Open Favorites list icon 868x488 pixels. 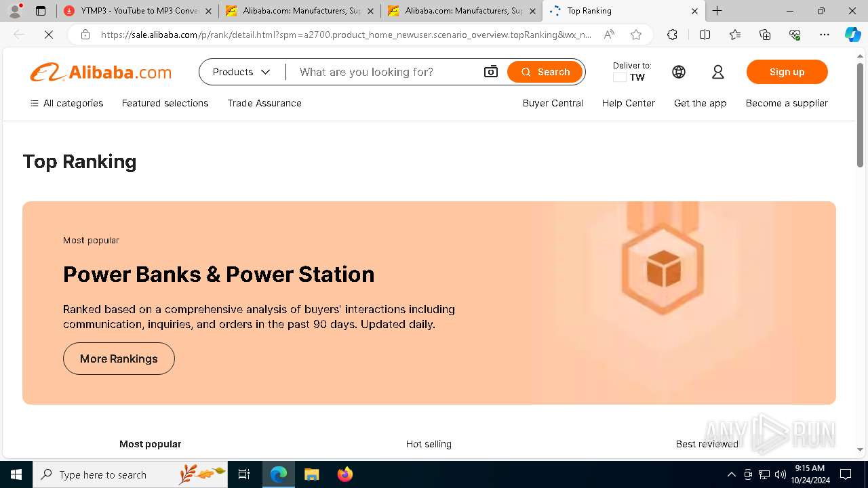[735, 35]
